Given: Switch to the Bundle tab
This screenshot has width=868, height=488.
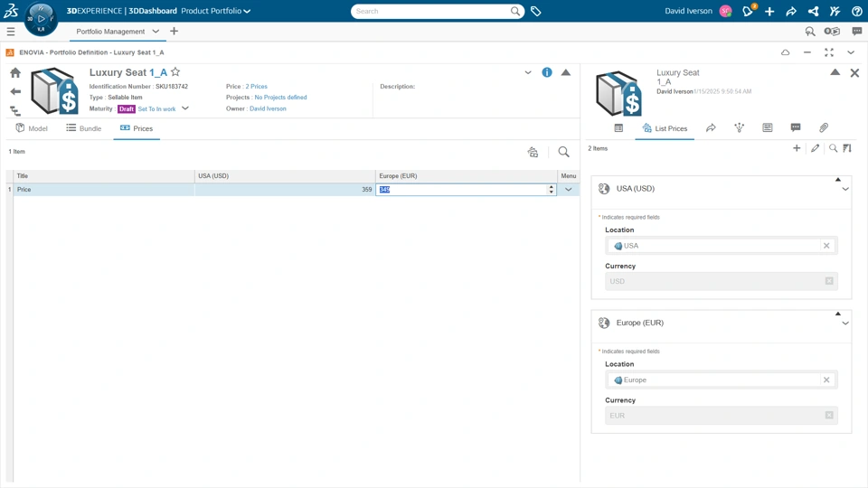Looking at the screenshot, I should [x=84, y=128].
